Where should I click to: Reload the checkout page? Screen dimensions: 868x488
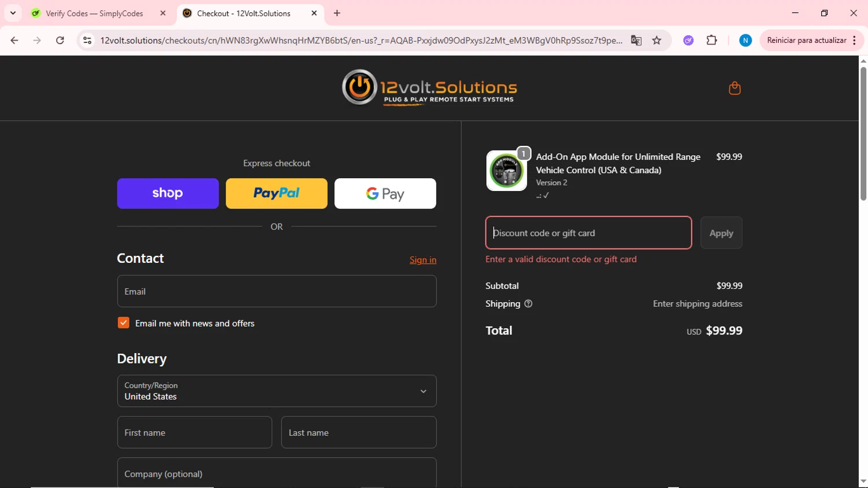(60, 41)
